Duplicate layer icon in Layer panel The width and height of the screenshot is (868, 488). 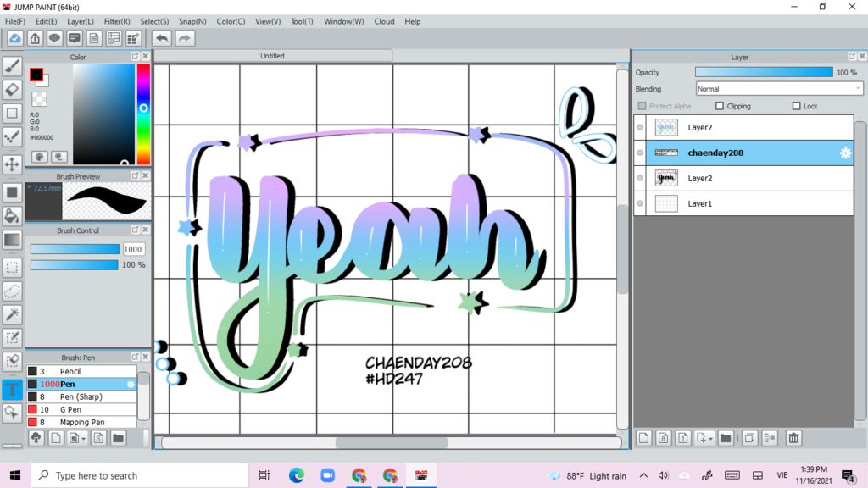(x=749, y=438)
